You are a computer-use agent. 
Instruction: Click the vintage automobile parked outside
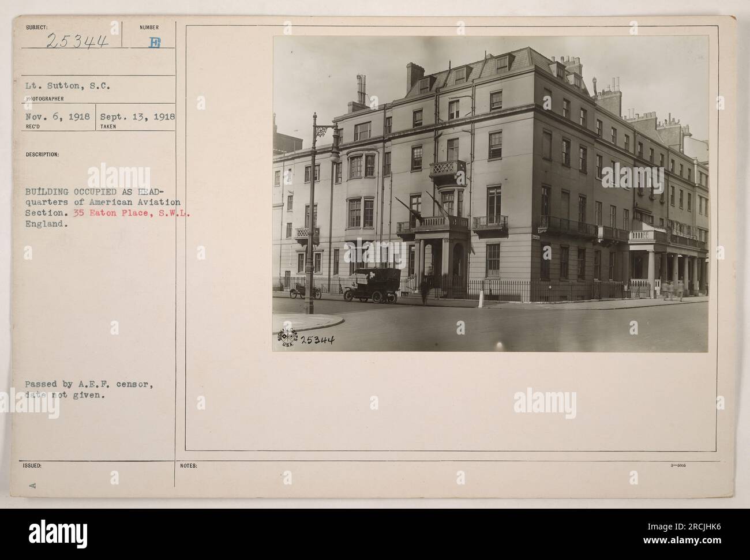point(371,285)
